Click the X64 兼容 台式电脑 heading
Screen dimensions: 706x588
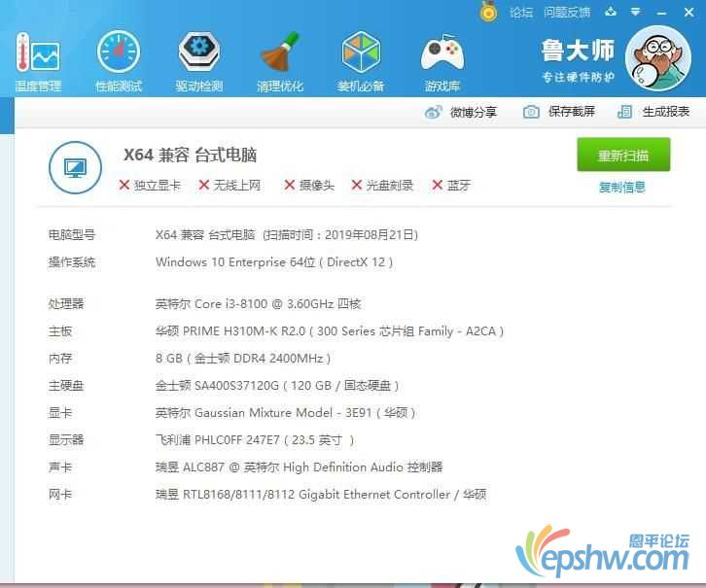coord(191,155)
